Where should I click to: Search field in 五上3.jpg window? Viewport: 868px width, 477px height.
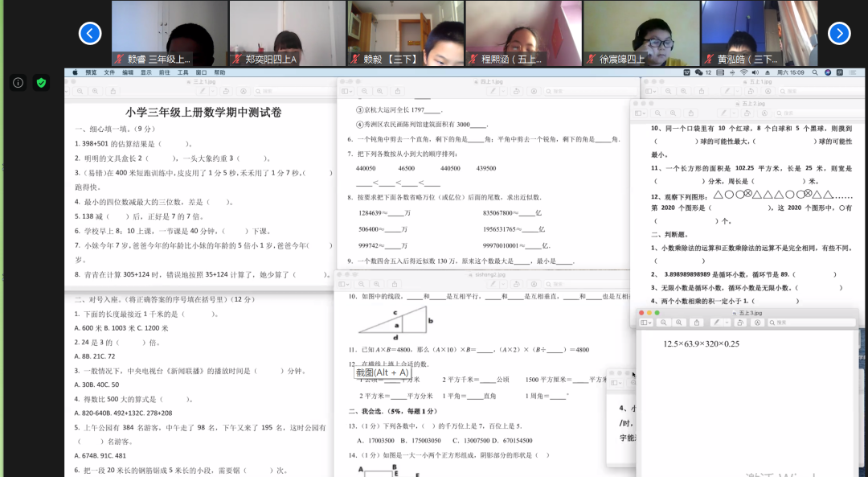(811, 323)
